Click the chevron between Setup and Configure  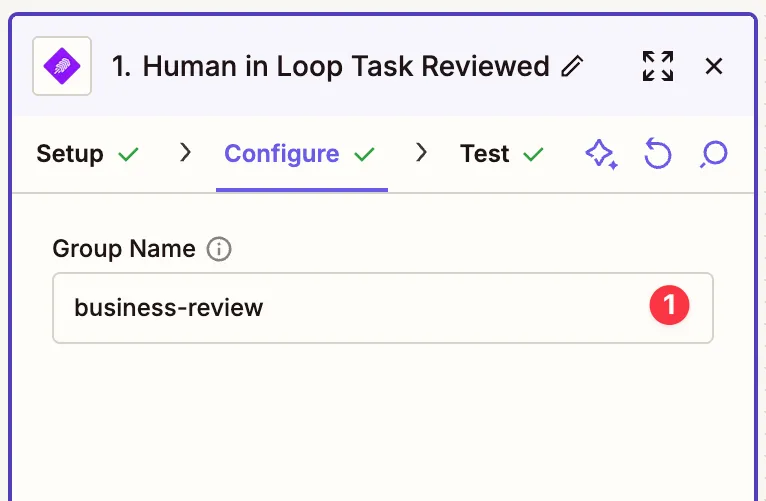(185, 154)
